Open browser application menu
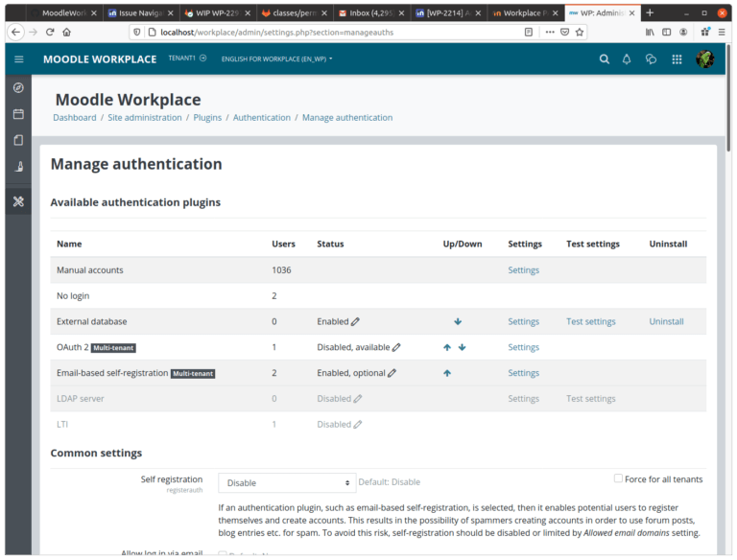This screenshot has width=737, height=560. point(722,32)
